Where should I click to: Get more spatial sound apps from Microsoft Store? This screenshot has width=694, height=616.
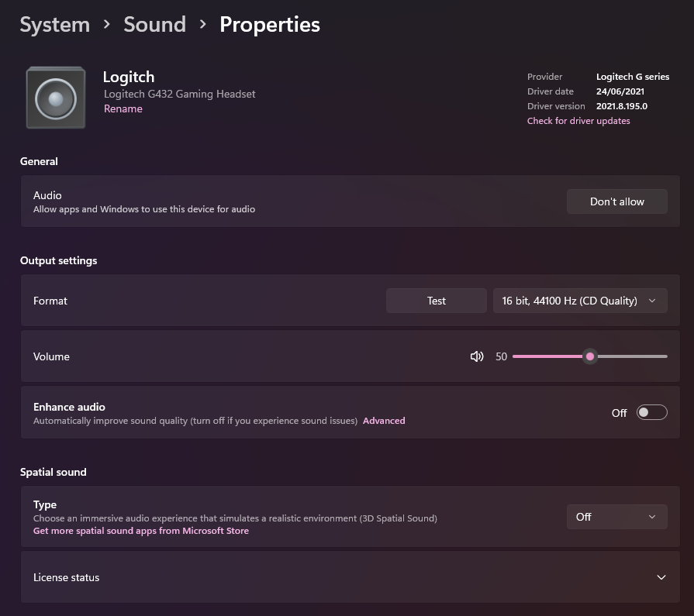(x=140, y=531)
